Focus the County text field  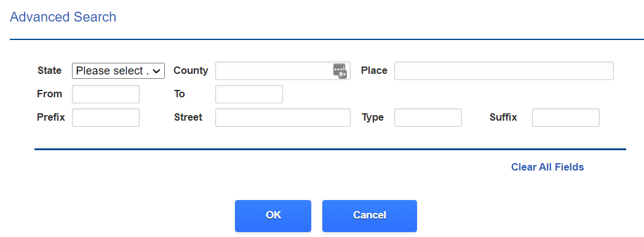282,71
